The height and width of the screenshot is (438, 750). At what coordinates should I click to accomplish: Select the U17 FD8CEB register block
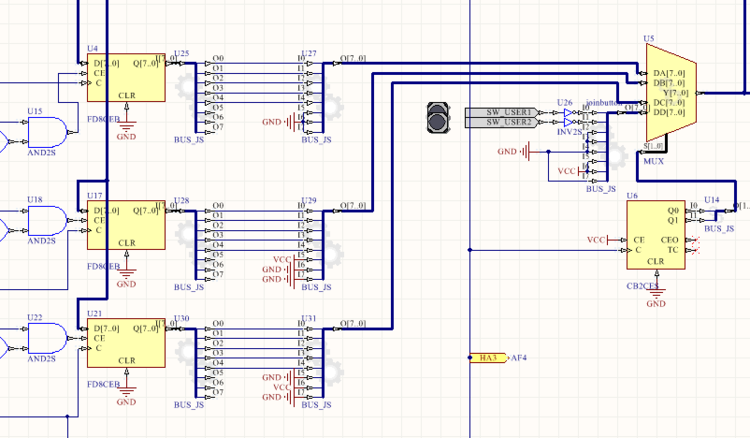coord(126,226)
